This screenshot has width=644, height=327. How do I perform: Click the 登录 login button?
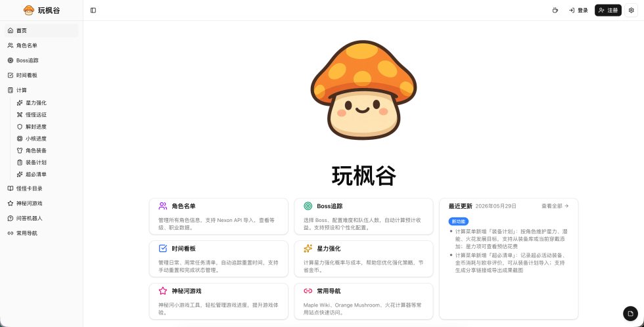tap(578, 11)
